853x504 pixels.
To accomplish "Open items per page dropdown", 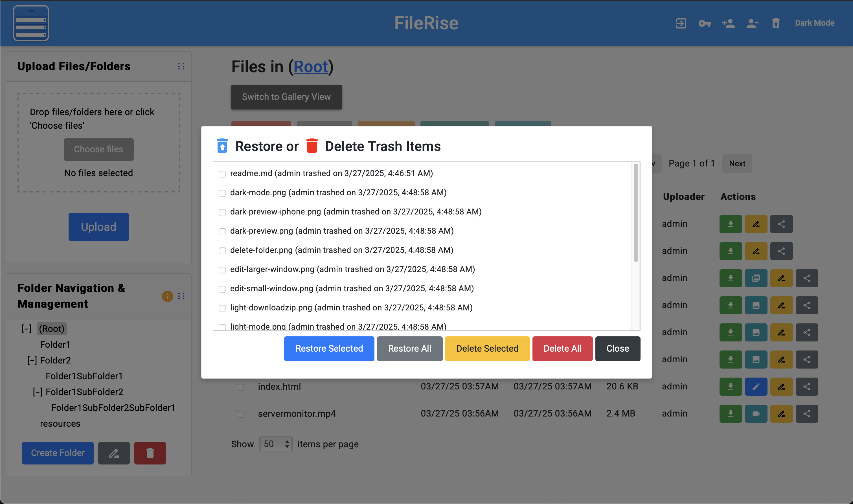I will 275,444.
